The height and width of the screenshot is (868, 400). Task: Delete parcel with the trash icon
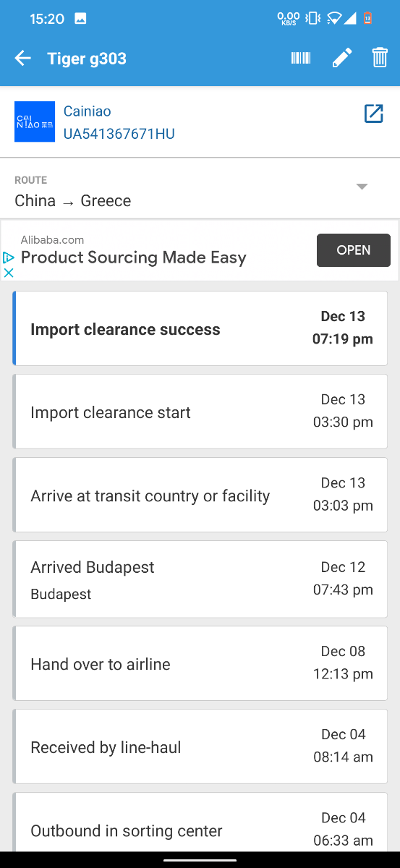tap(380, 58)
